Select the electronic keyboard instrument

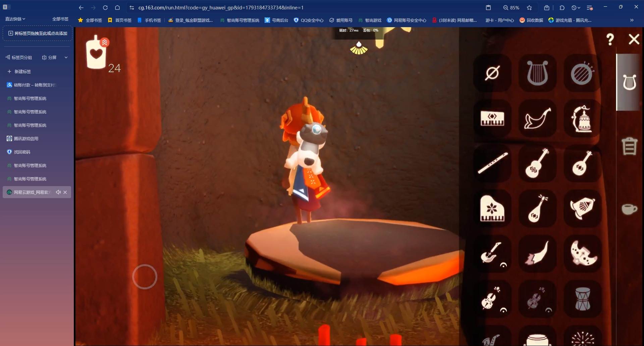tap(492, 118)
